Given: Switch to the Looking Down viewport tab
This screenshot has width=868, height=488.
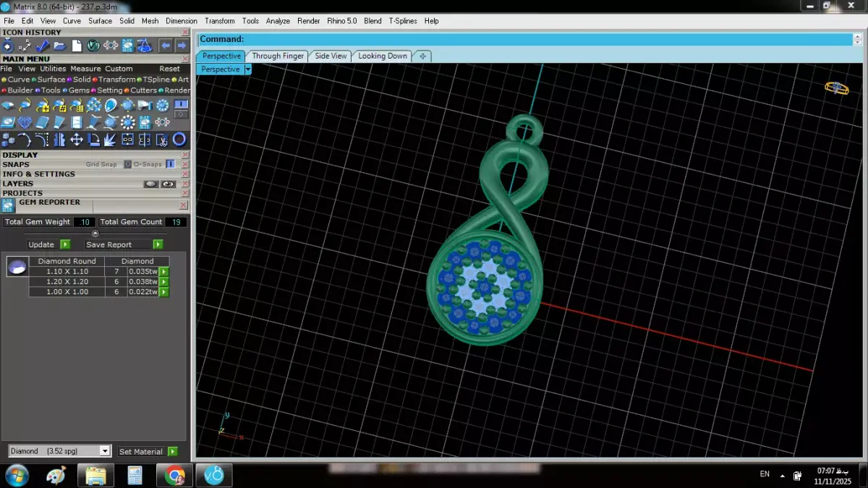Looking at the screenshot, I should [x=383, y=56].
